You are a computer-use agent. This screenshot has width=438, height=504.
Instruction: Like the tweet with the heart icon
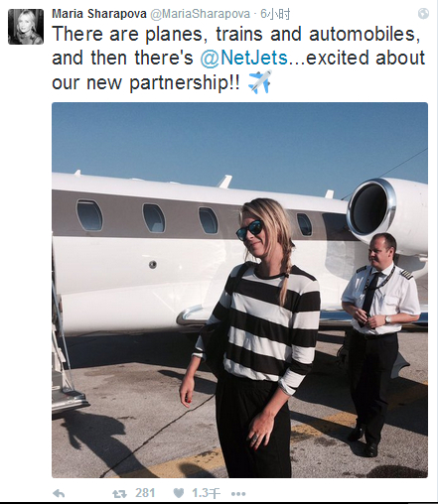pos(179,493)
